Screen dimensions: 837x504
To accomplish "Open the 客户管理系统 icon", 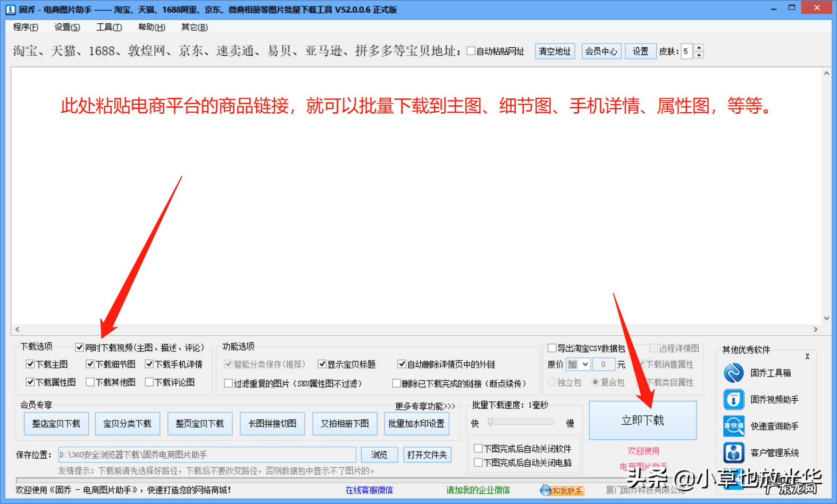I will tap(733, 452).
